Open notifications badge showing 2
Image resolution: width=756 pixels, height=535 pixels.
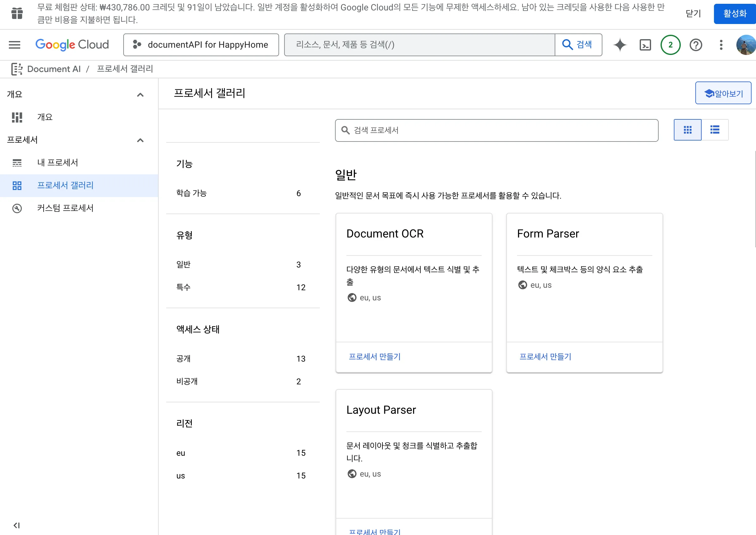pyautogui.click(x=670, y=45)
